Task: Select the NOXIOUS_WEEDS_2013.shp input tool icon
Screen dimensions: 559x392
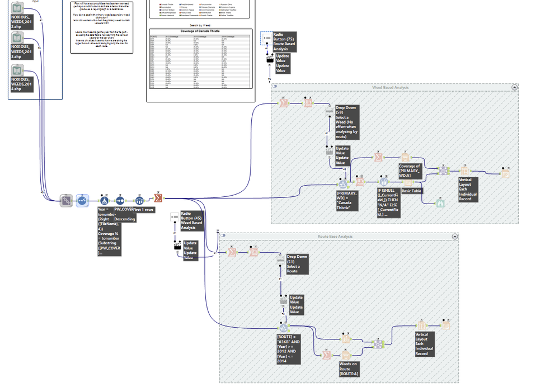Action: point(17,38)
